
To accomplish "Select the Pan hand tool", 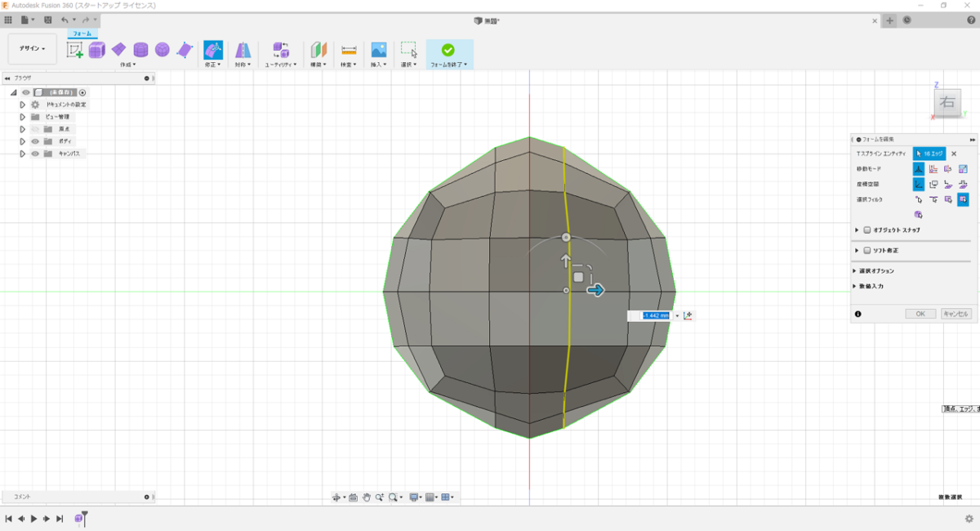I will [x=367, y=497].
